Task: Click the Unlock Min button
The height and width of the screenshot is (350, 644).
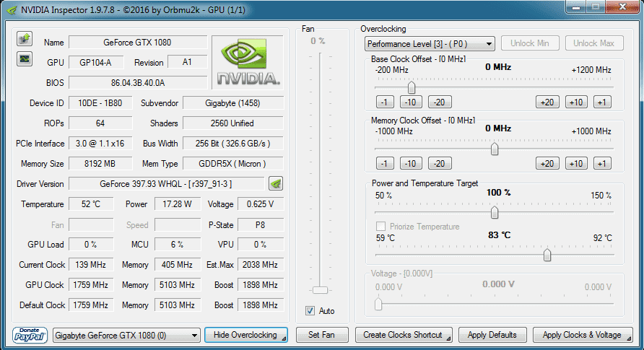Action: (530, 43)
